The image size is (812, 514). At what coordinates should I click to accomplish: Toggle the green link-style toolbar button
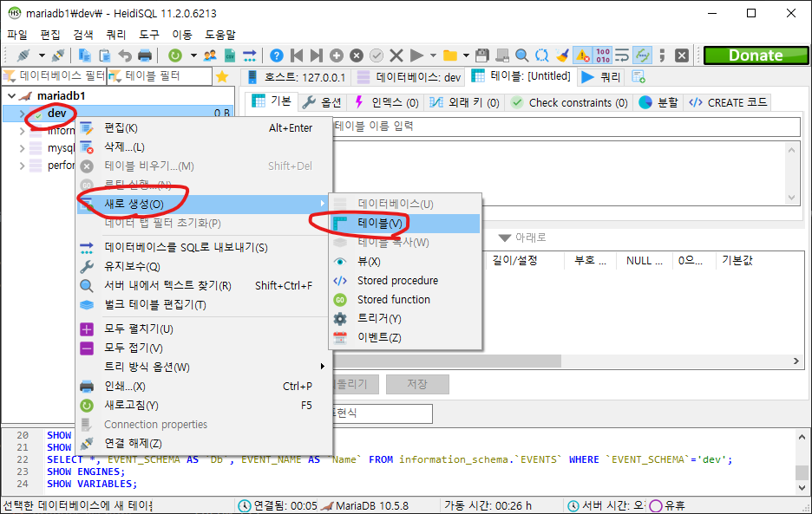tap(642, 55)
